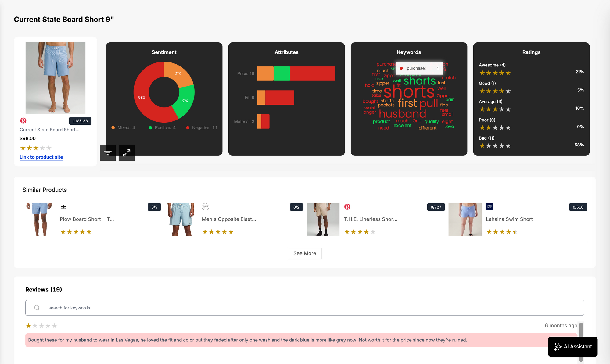The width and height of the screenshot is (610, 364).
Task: Click the See More button for similar products
Action: click(x=305, y=253)
